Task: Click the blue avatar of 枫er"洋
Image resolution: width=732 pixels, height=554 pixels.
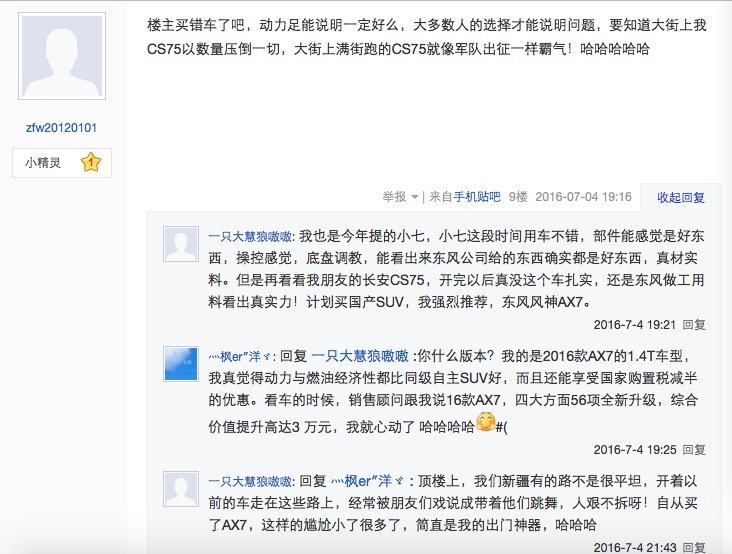Action: click(181, 364)
